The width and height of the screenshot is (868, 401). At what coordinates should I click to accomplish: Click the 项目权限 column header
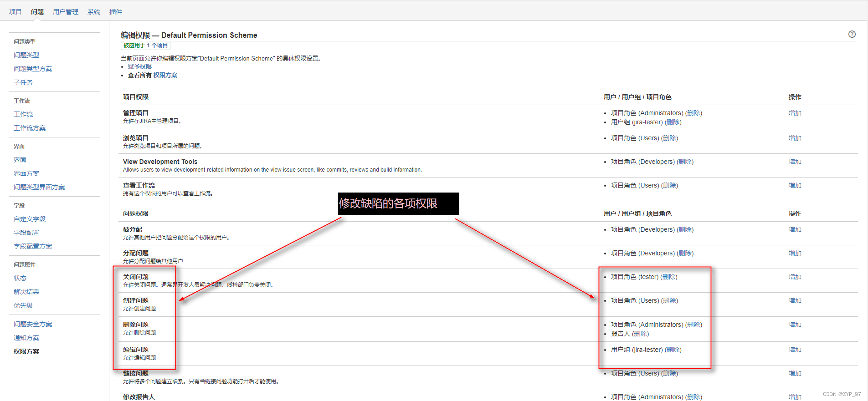coord(136,97)
